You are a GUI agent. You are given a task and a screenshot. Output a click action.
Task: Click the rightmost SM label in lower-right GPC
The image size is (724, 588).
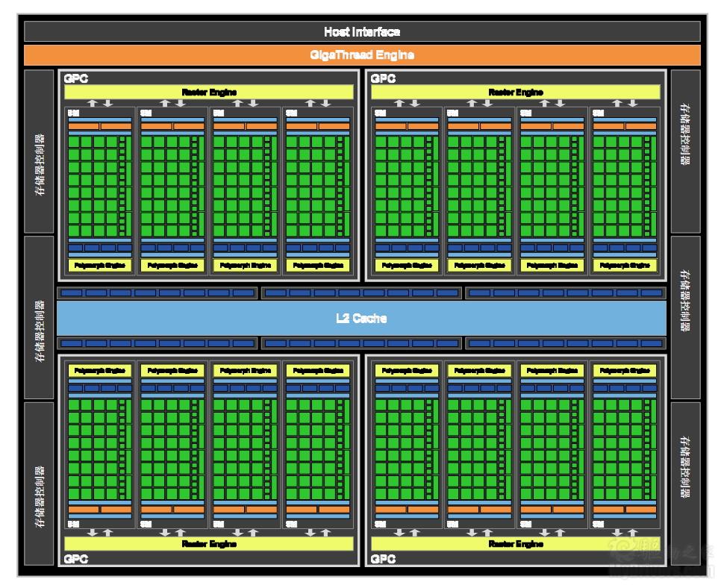[599, 525]
